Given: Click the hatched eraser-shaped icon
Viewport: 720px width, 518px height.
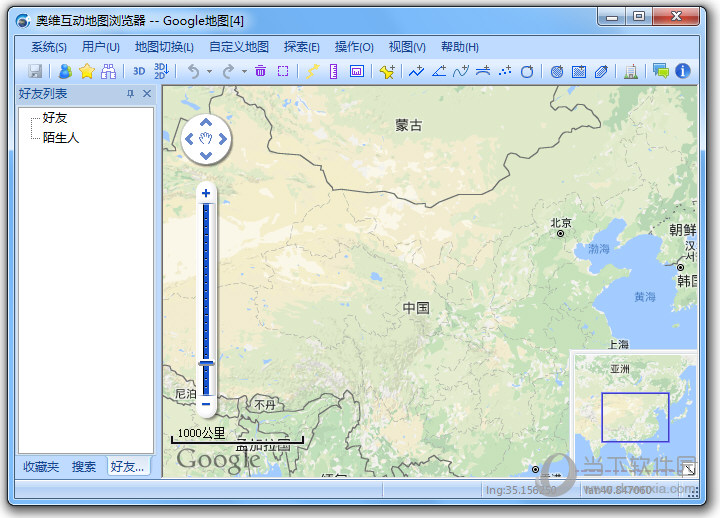Looking at the screenshot, I should click(601, 72).
